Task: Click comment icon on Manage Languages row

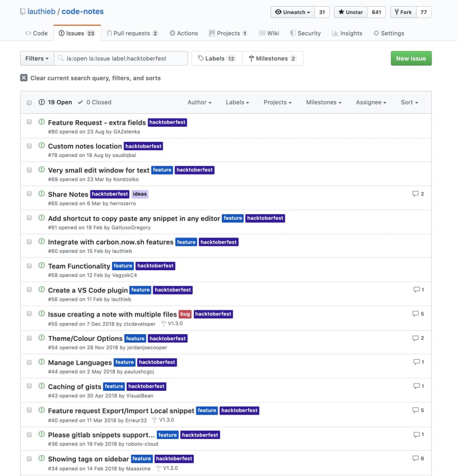Action: tap(416, 362)
